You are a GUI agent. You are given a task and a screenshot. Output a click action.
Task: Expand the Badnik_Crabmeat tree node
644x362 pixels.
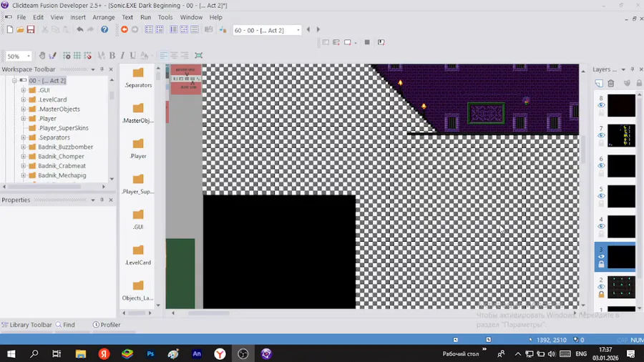[24, 166]
